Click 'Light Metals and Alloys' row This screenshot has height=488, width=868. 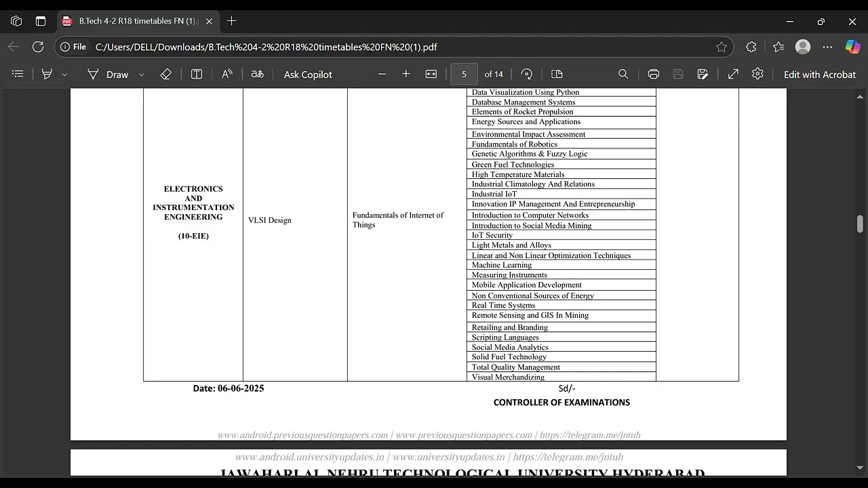(561, 245)
